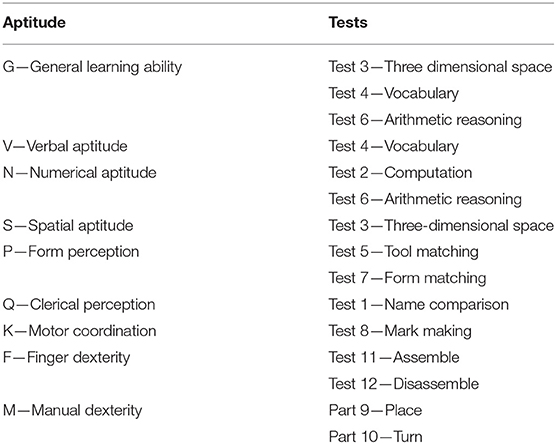Click Test 7—Form matching text
The height and width of the screenshot is (444, 556).
tap(407, 278)
